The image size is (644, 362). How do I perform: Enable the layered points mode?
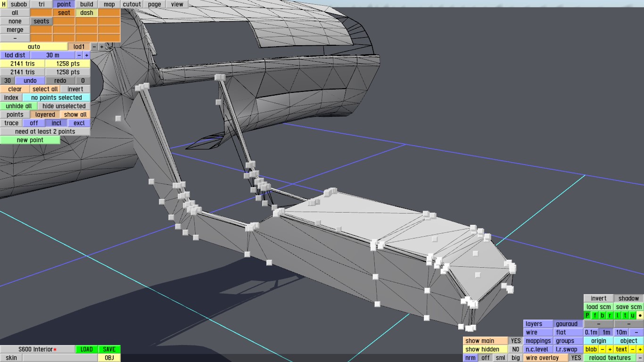tap(45, 115)
